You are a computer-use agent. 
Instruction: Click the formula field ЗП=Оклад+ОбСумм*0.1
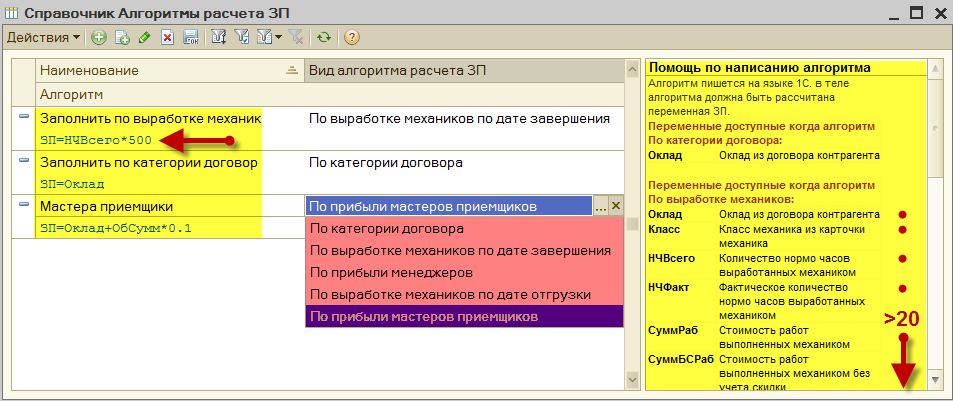(x=115, y=228)
